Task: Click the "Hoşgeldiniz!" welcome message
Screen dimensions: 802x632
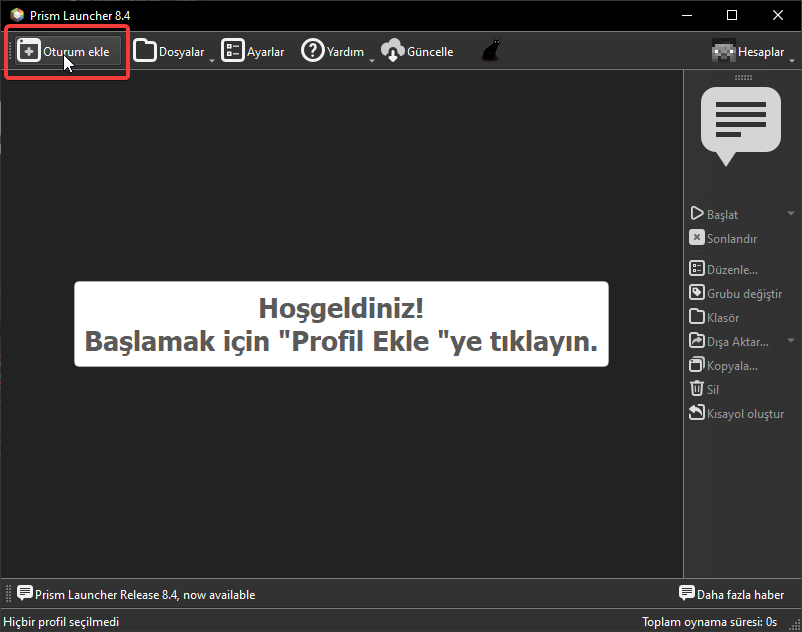Action: click(341, 308)
